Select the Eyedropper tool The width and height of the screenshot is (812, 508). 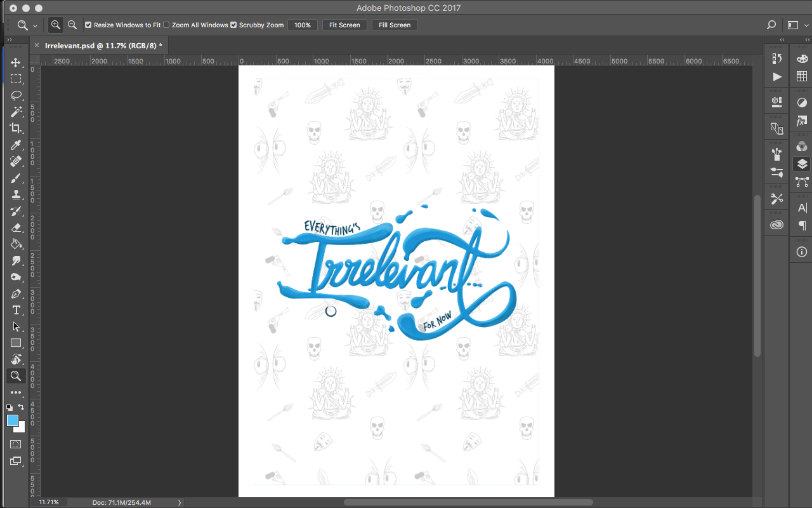[x=16, y=145]
